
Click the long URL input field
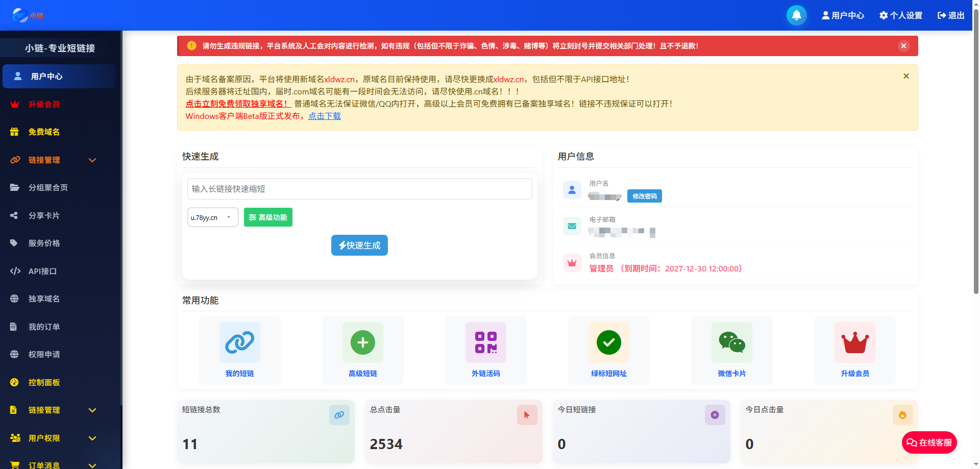coord(359,188)
